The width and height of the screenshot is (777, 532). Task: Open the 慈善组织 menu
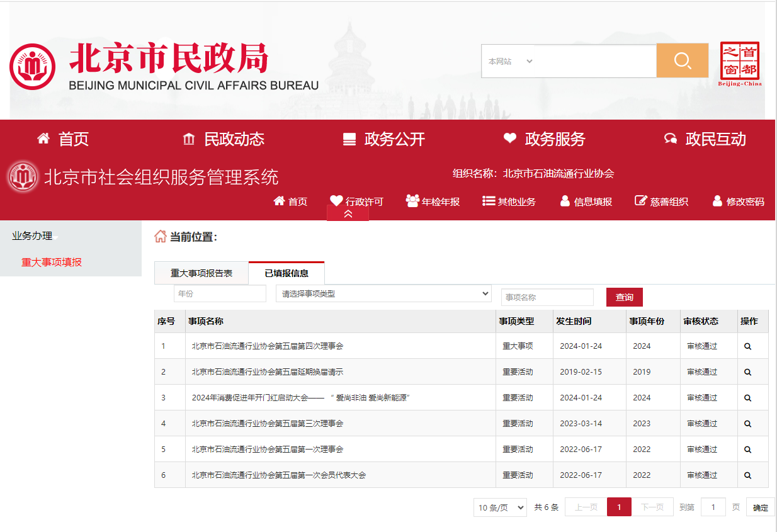click(662, 201)
